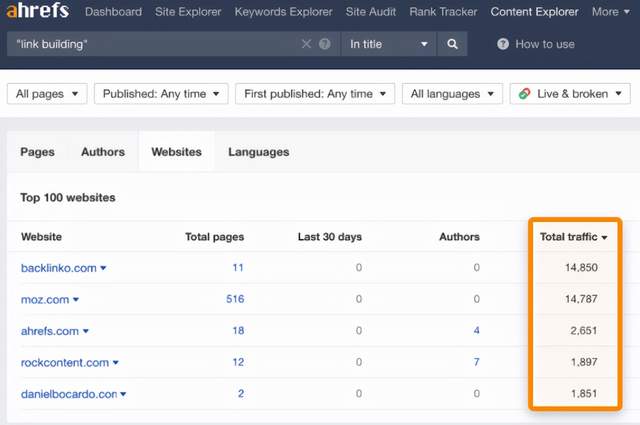The height and width of the screenshot is (425, 640).
Task: Click total traffic value 1,897
Action: point(584,362)
